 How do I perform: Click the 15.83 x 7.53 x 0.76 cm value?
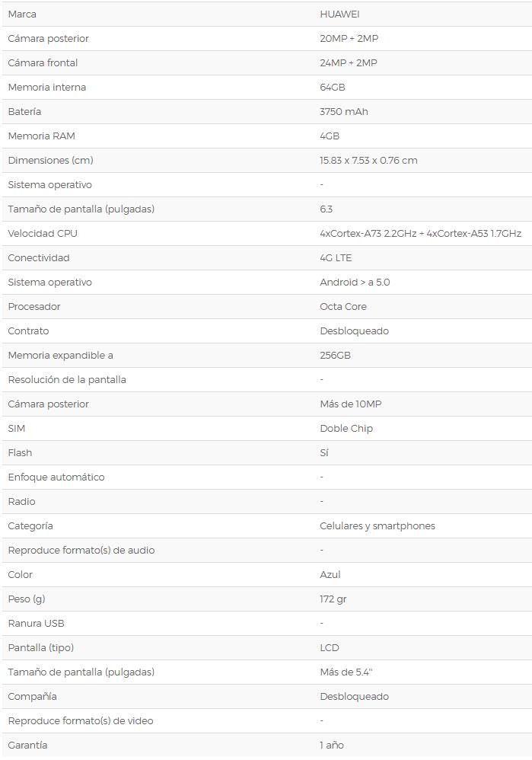(368, 161)
